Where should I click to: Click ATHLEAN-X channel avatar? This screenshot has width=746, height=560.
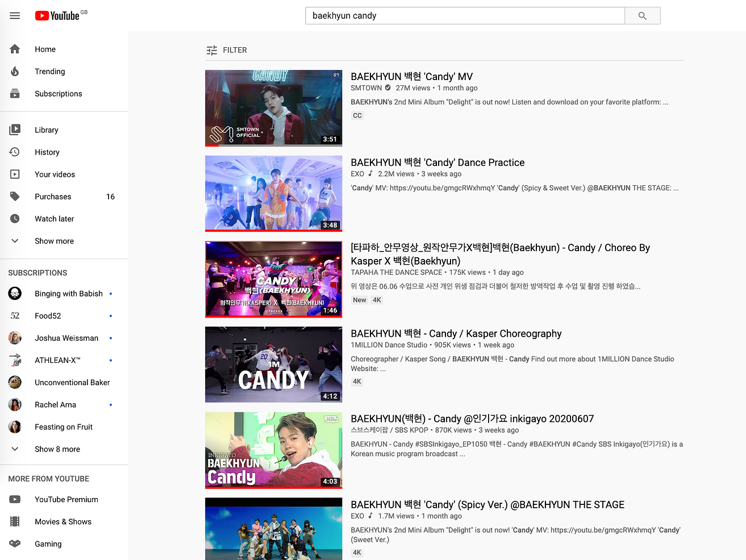point(15,360)
